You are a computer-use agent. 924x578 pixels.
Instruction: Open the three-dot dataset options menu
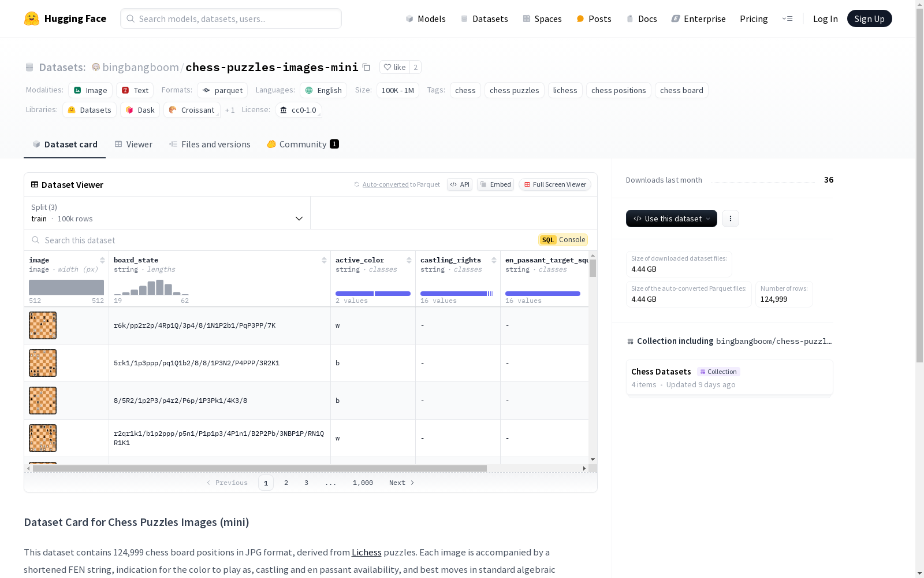tap(731, 218)
